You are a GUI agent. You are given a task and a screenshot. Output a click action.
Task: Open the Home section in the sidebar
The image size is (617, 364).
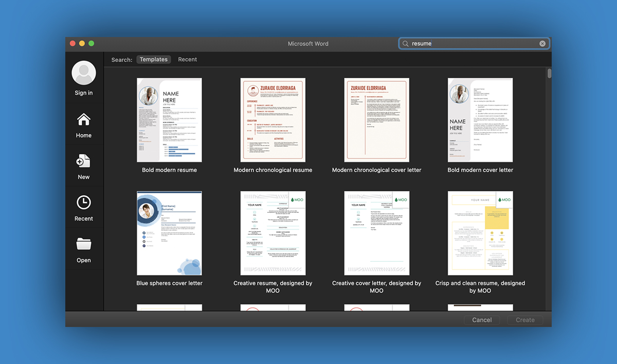(x=83, y=119)
